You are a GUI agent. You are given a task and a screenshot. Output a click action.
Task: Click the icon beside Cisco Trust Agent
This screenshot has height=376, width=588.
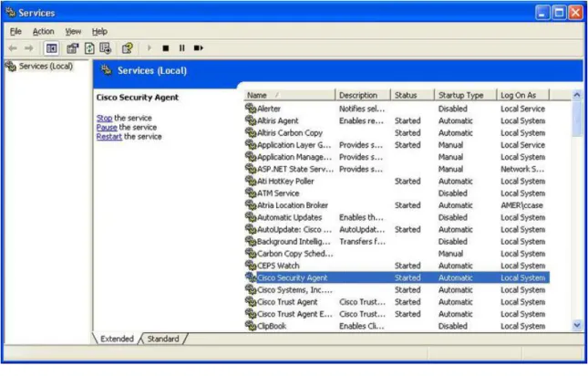250,301
